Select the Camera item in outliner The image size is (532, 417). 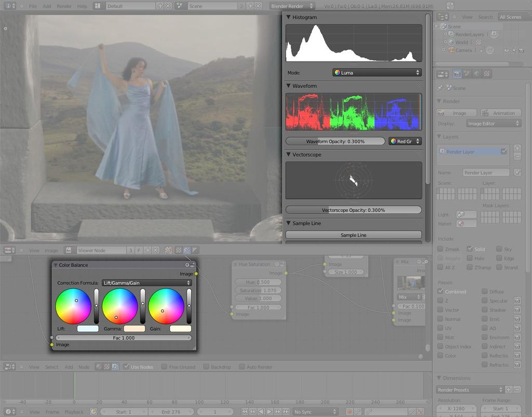(x=463, y=50)
